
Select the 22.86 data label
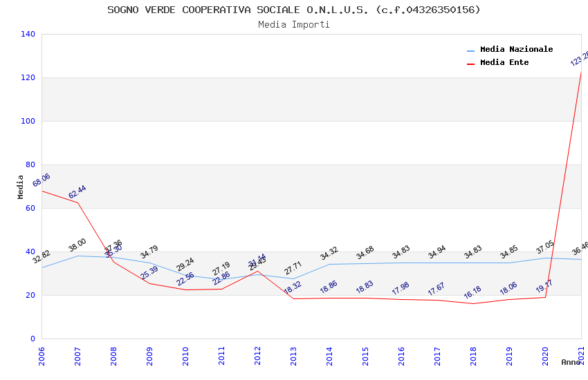(221, 278)
